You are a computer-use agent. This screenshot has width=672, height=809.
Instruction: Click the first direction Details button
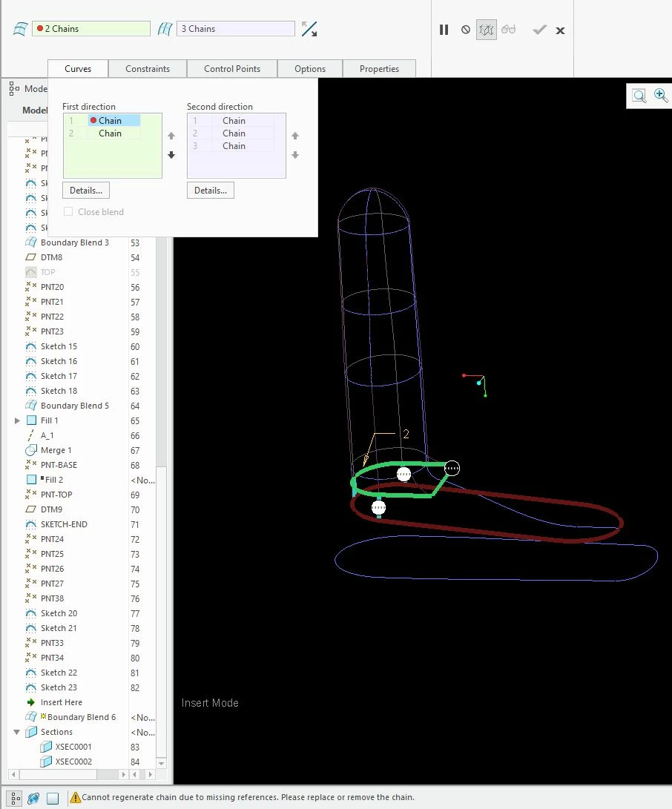coord(86,191)
